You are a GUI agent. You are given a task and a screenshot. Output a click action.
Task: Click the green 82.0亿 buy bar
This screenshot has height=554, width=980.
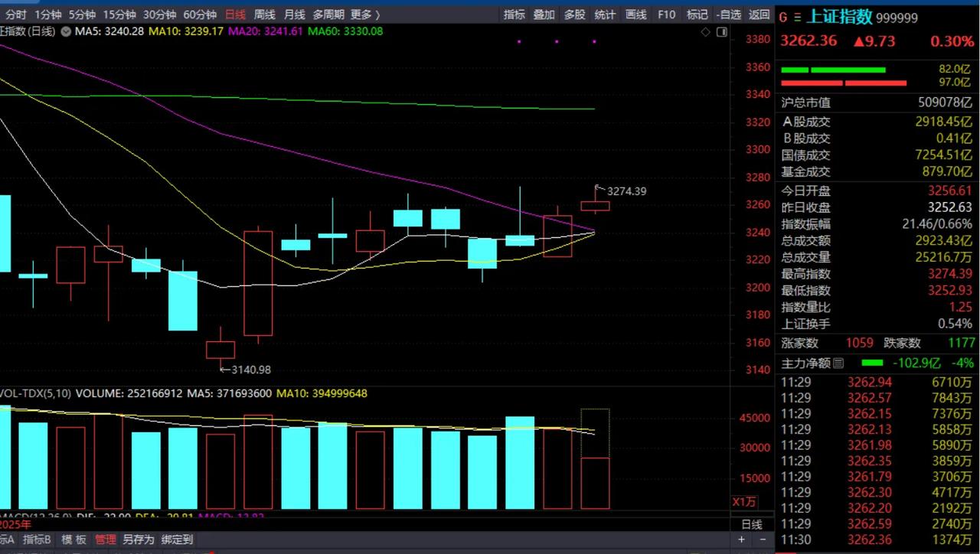833,70
